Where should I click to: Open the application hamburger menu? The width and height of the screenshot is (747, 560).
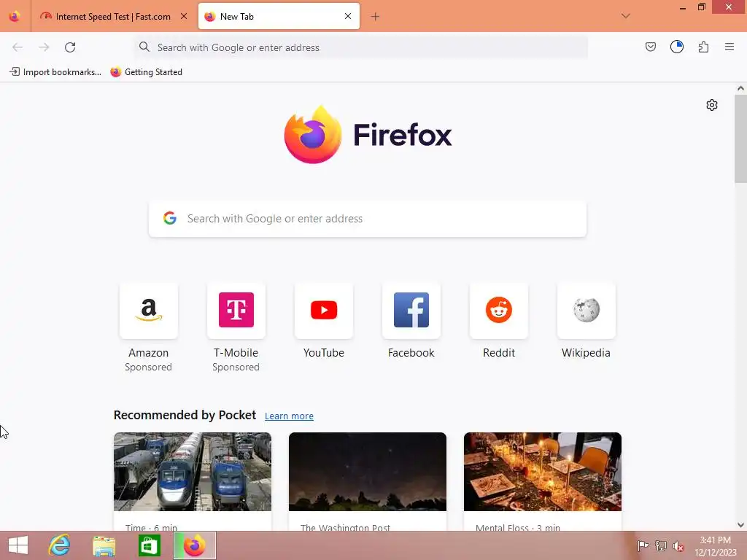[x=729, y=47]
